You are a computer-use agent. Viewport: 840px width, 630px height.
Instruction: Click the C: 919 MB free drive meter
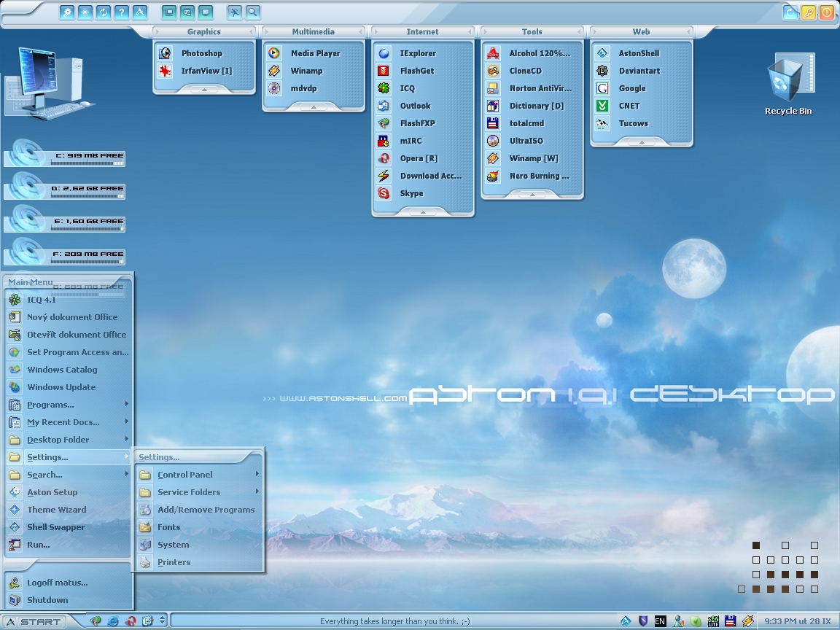(64, 154)
